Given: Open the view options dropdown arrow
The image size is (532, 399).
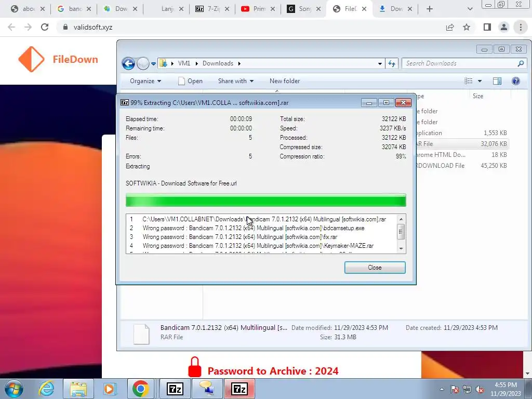Looking at the screenshot, I should [480, 81].
